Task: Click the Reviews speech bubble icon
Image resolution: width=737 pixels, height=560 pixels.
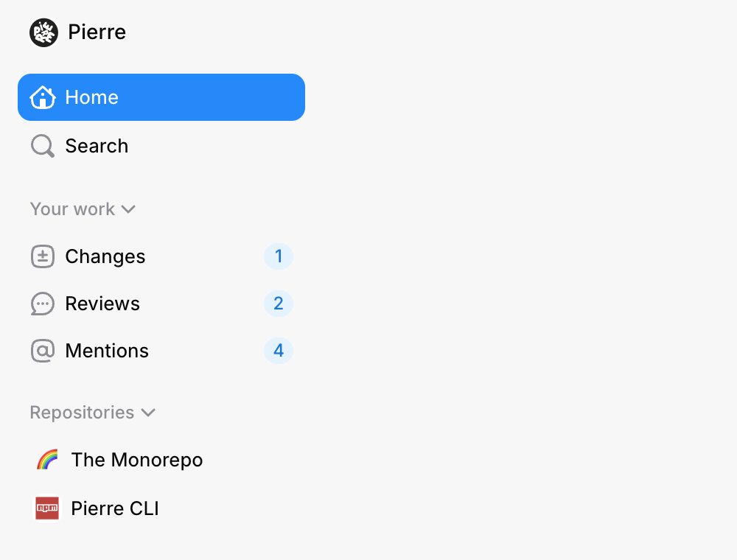Action: (x=43, y=304)
